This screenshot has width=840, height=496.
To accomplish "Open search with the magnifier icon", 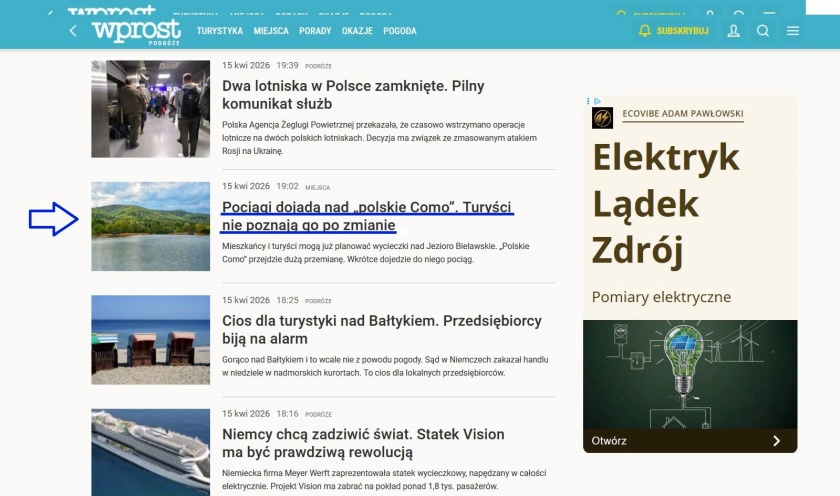I will click(763, 31).
